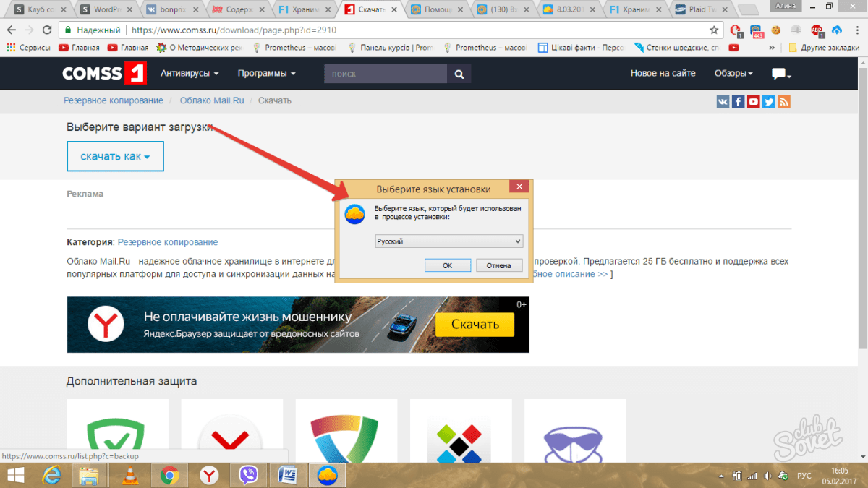Viewport: 868px width, 488px height.
Task: Expand the Обзоры menu
Action: pyautogui.click(x=733, y=74)
